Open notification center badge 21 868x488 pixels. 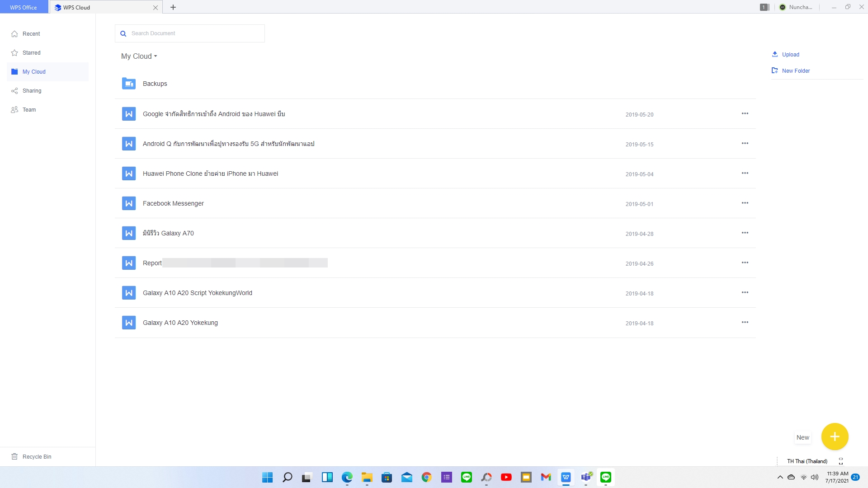click(855, 477)
